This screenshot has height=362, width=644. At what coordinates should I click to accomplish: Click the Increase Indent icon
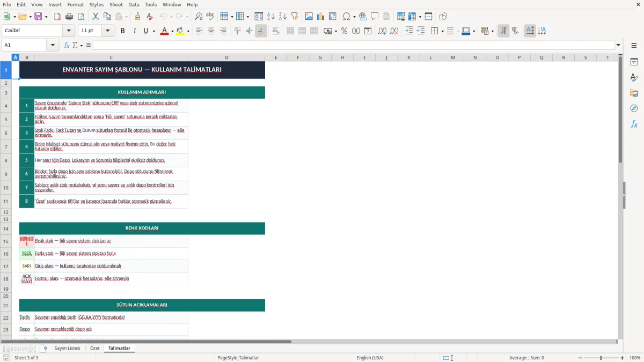pos(409,31)
